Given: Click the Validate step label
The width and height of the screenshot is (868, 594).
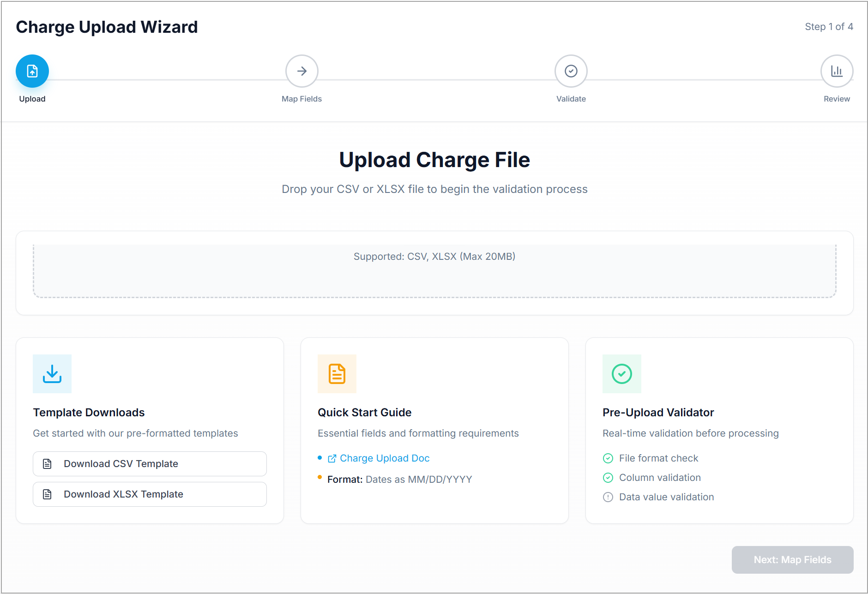Looking at the screenshot, I should tap(571, 99).
